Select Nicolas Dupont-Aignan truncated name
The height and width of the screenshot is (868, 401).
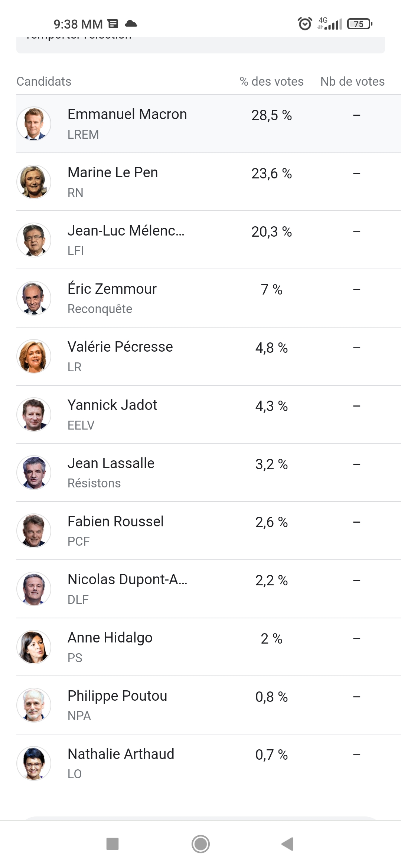tap(127, 579)
